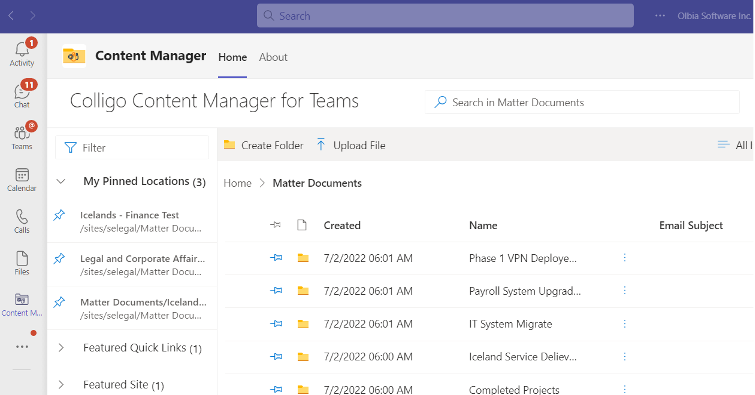
Task: Click the 7/2/2022 06:00 AM date of Iceland Service
Action: (x=368, y=357)
